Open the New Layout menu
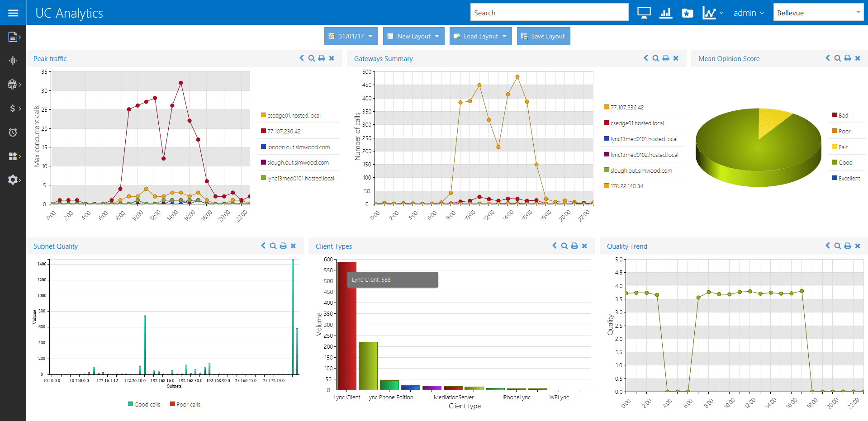 pos(413,36)
